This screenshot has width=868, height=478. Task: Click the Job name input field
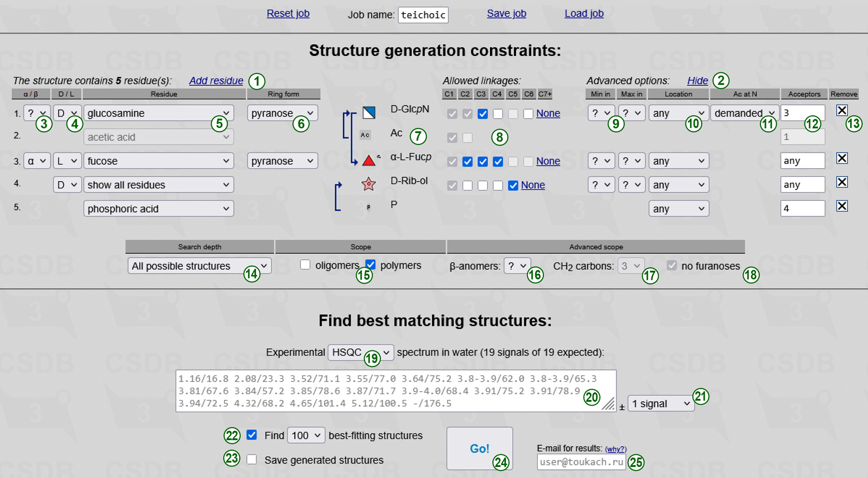pyautogui.click(x=423, y=15)
